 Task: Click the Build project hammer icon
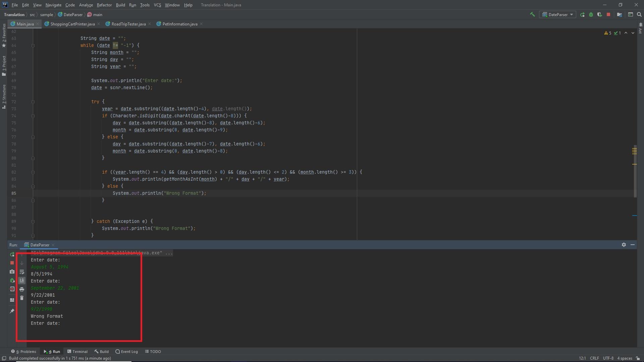click(x=532, y=14)
